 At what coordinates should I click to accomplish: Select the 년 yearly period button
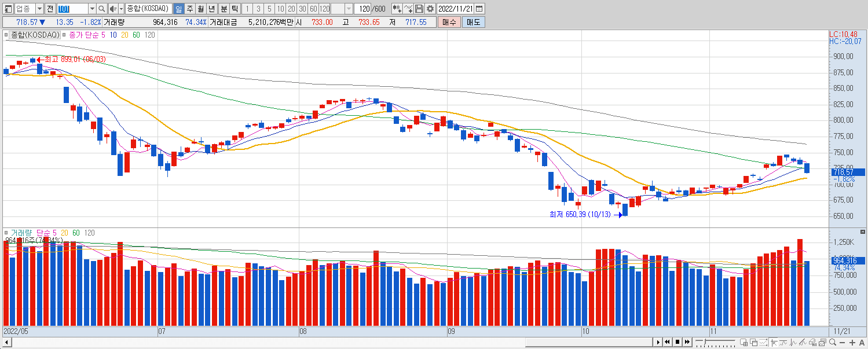coord(212,9)
